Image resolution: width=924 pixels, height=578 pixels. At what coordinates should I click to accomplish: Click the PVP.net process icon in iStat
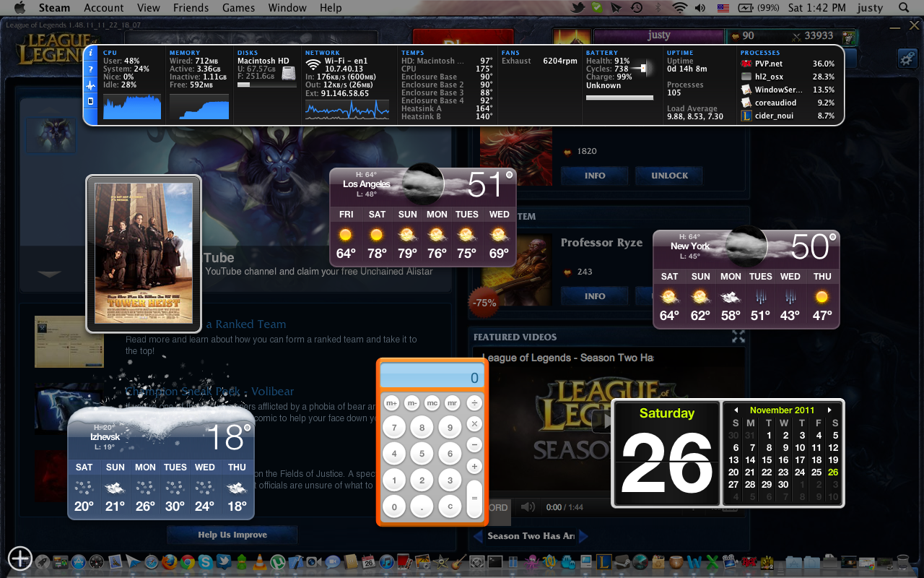pos(746,64)
